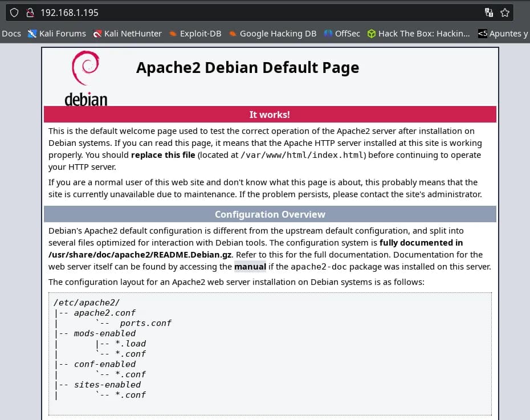Click *.load in the config tree
530x420 pixels.
pos(131,344)
